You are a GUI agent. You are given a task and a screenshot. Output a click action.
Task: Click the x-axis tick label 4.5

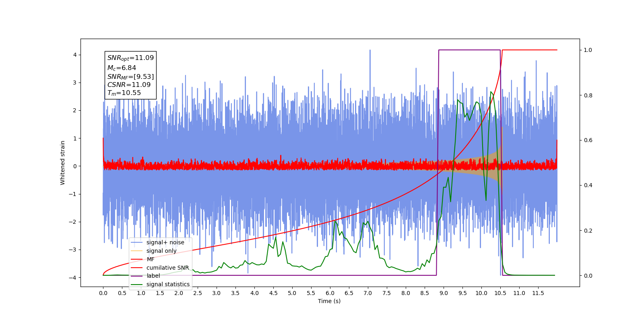(273, 293)
